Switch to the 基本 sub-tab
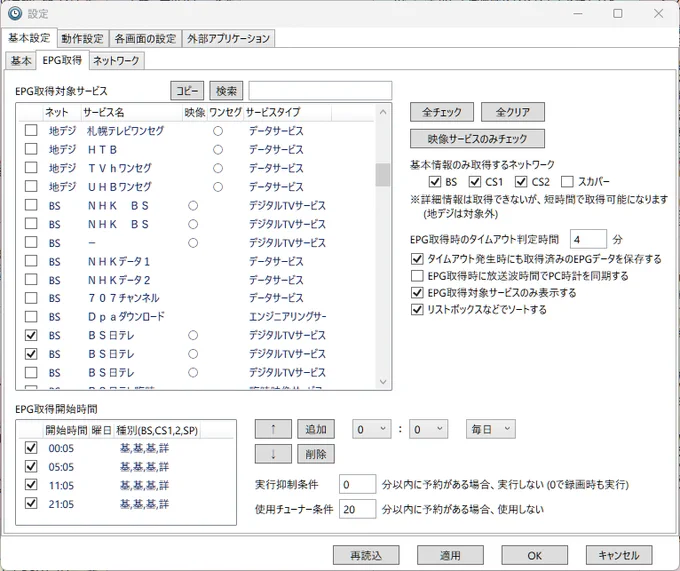The height and width of the screenshot is (571, 680). 21,60
